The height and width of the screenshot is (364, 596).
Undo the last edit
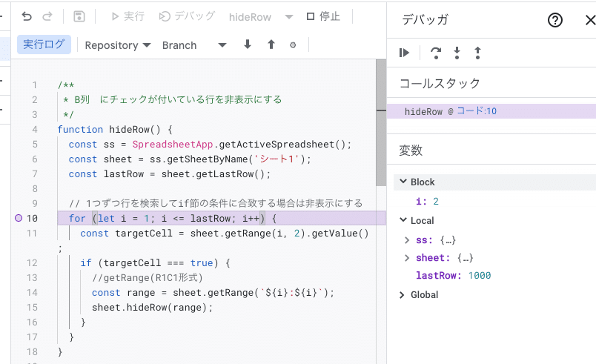tap(27, 16)
